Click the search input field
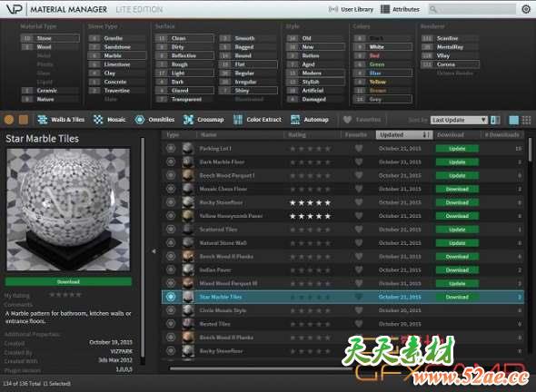 click(x=472, y=10)
